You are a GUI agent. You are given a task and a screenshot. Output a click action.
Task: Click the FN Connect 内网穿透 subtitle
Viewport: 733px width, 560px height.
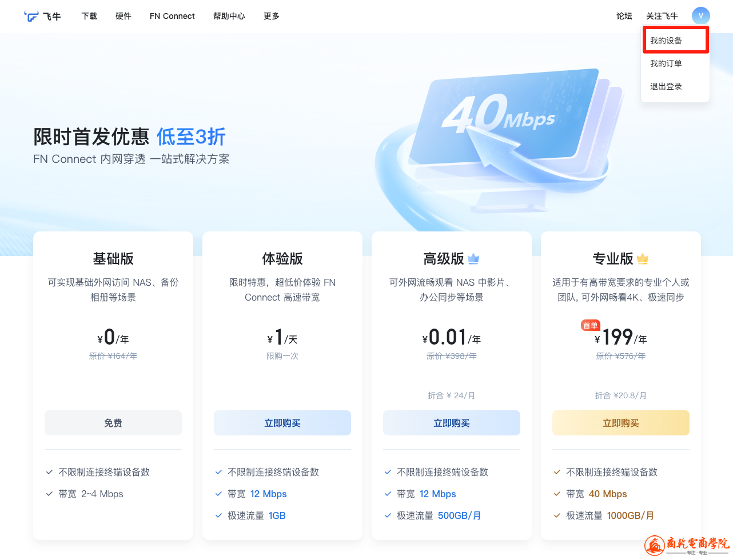132,159
